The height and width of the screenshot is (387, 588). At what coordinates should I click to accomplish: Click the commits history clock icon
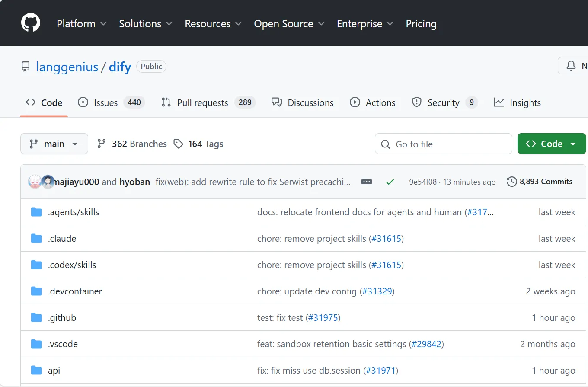pyautogui.click(x=511, y=182)
